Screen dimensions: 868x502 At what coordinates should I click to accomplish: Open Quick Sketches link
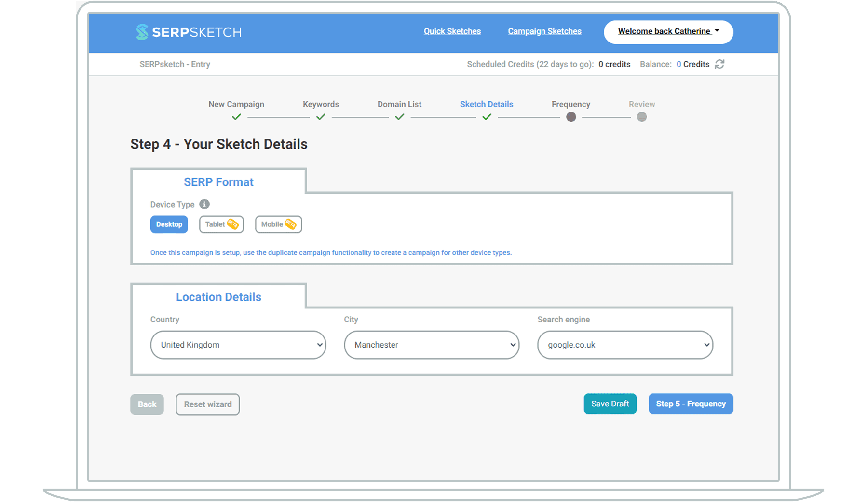pyautogui.click(x=452, y=31)
